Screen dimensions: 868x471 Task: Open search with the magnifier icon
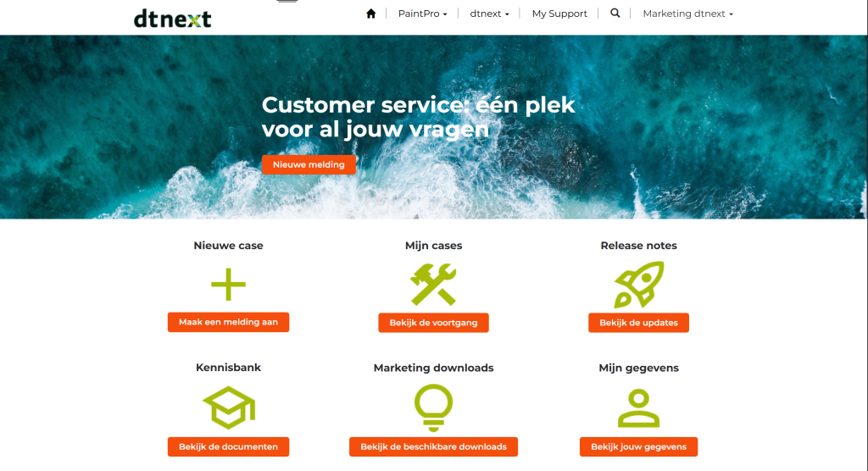(x=615, y=13)
